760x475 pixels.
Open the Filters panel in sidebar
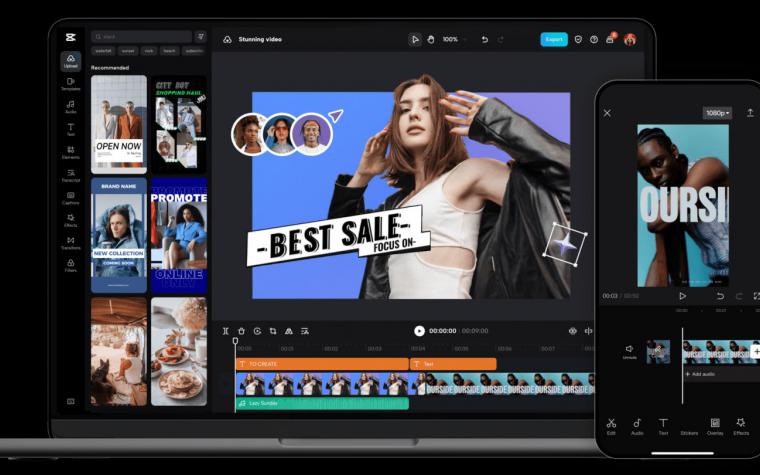(x=71, y=266)
